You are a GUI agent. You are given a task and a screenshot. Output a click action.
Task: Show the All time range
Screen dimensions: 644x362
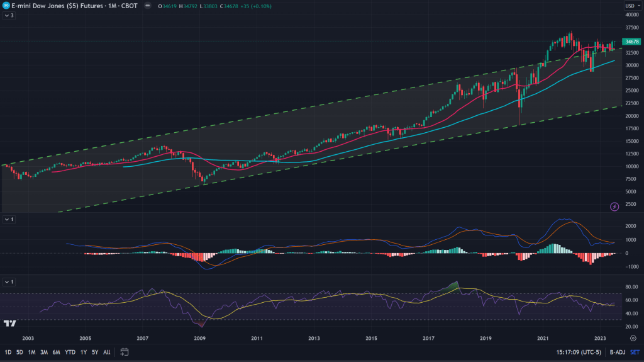pyautogui.click(x=106, y=352)
